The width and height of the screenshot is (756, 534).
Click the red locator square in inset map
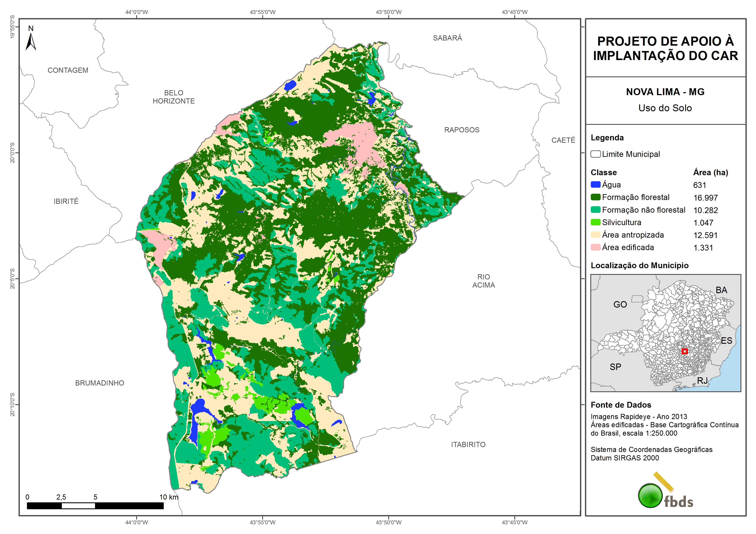coord(684,351)
